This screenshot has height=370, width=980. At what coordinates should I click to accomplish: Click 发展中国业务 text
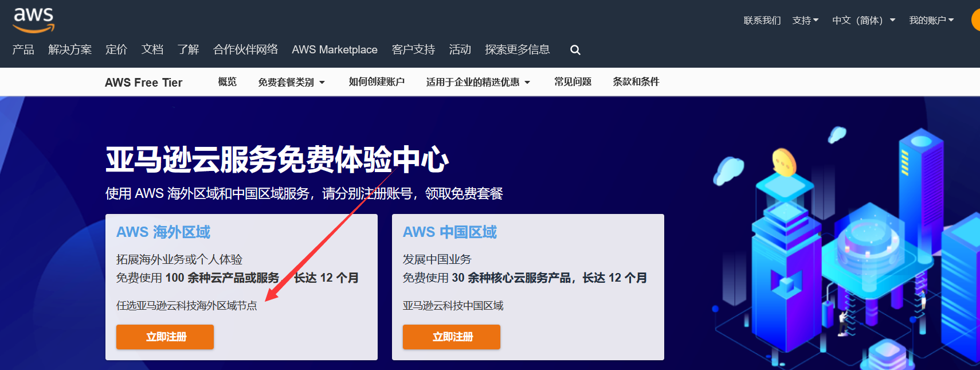[437, 259]
